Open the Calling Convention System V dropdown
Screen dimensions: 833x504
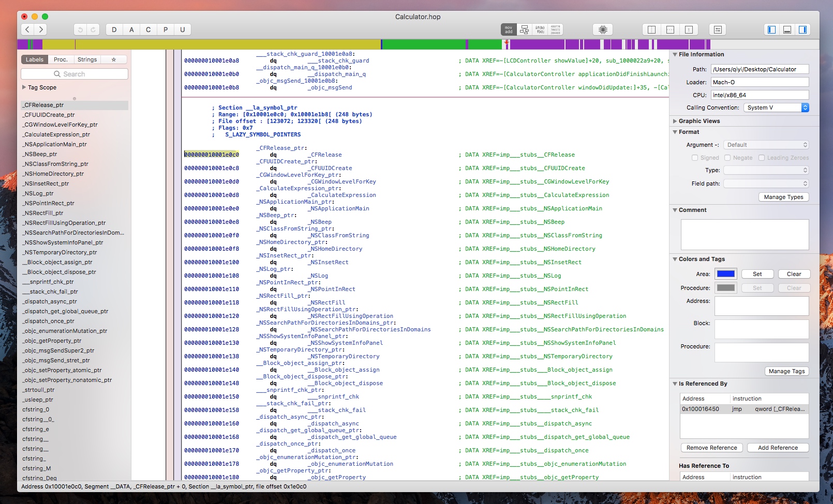pyautogui.click(x=776, y=108)
